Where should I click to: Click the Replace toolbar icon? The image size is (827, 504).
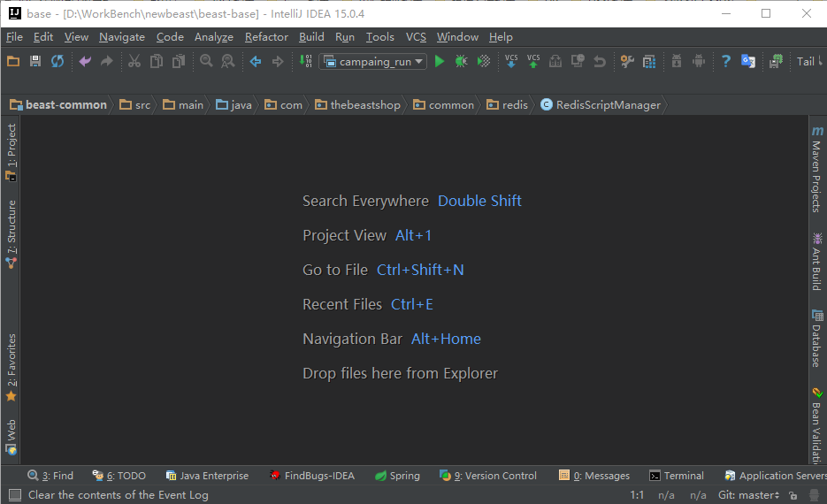[x=228, y=62]
